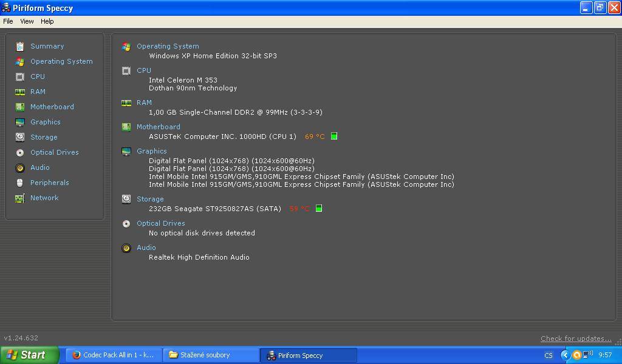Switch to Codec Pack All in 1 taskbar window

pos(114,356)
